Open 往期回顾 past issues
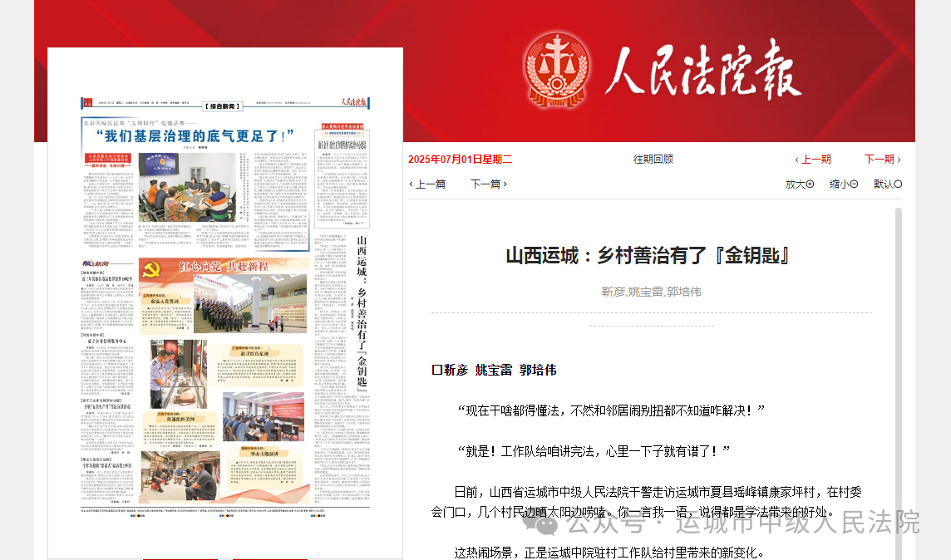 coord(653,160)
